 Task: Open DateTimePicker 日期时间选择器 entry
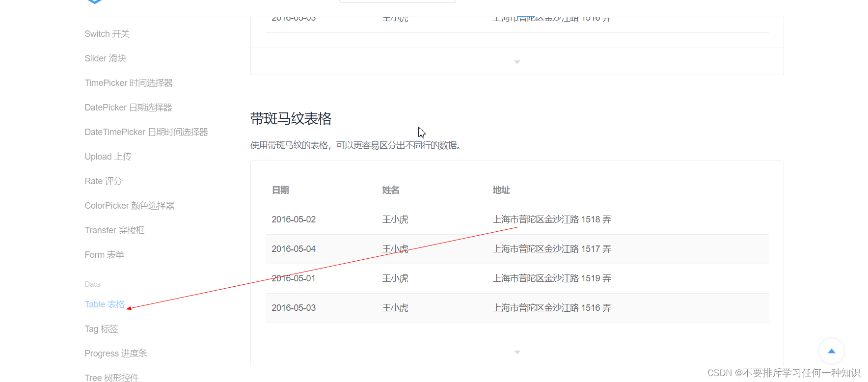146,132
